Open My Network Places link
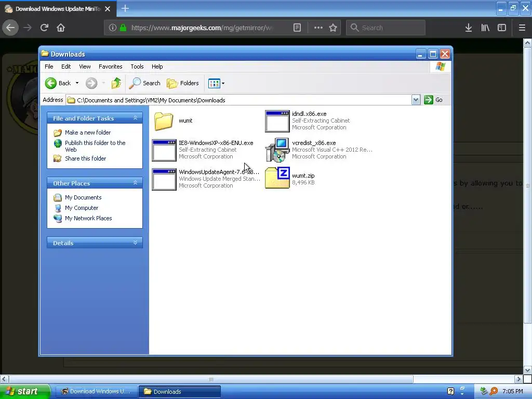The height and width of the screenshot is (399, 532). coord(88,218)
